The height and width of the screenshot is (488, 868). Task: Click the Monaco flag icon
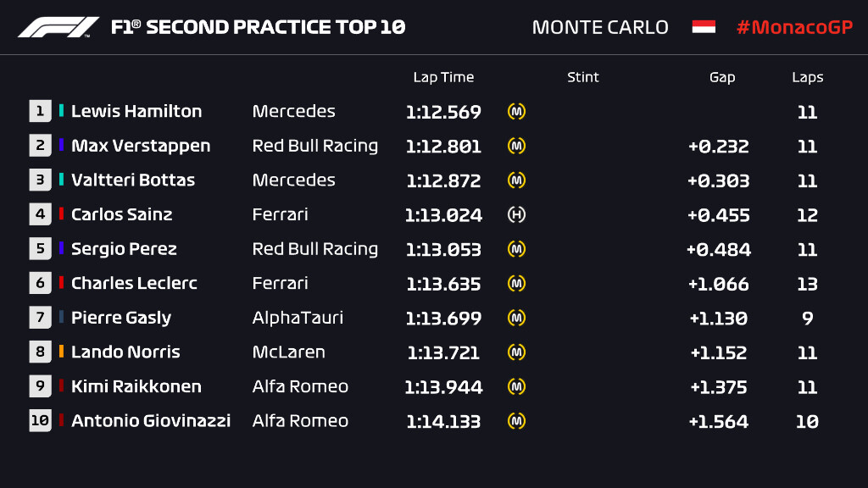click(704, 27)
